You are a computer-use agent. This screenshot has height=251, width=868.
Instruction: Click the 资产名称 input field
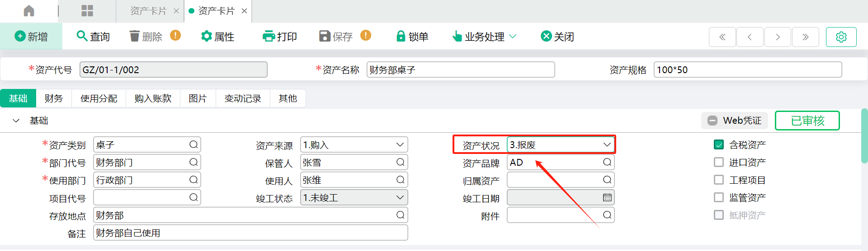pos(461,70)
